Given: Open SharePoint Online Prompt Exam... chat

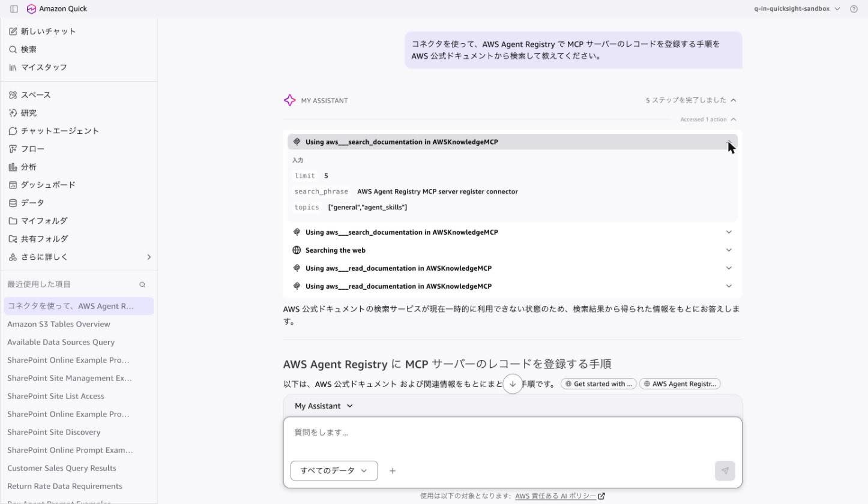Looking at the screenshot, I should click(x=70, y=450).
